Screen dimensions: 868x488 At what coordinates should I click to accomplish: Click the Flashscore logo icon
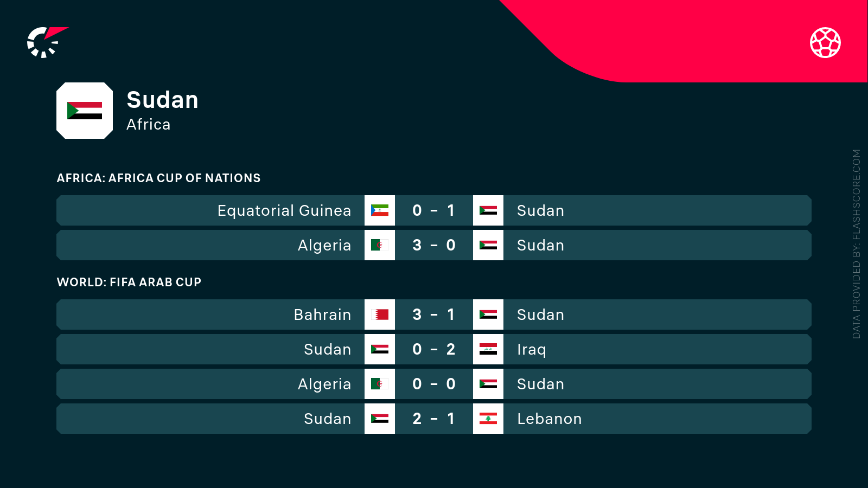(x=47, y=42)
